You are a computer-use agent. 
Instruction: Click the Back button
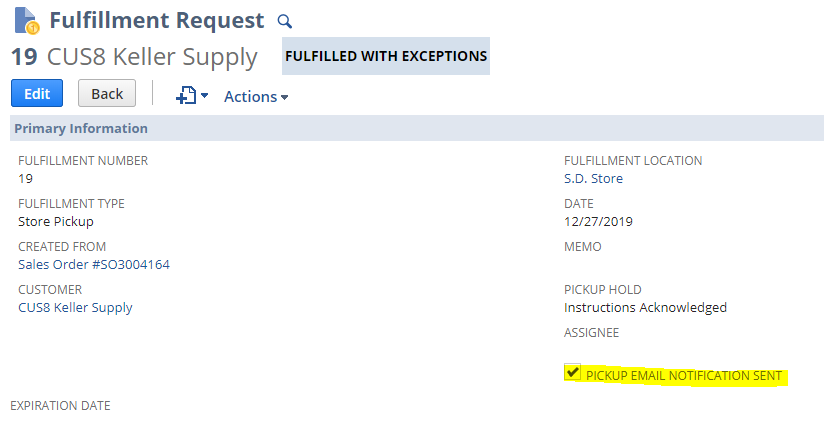(107, 93)
